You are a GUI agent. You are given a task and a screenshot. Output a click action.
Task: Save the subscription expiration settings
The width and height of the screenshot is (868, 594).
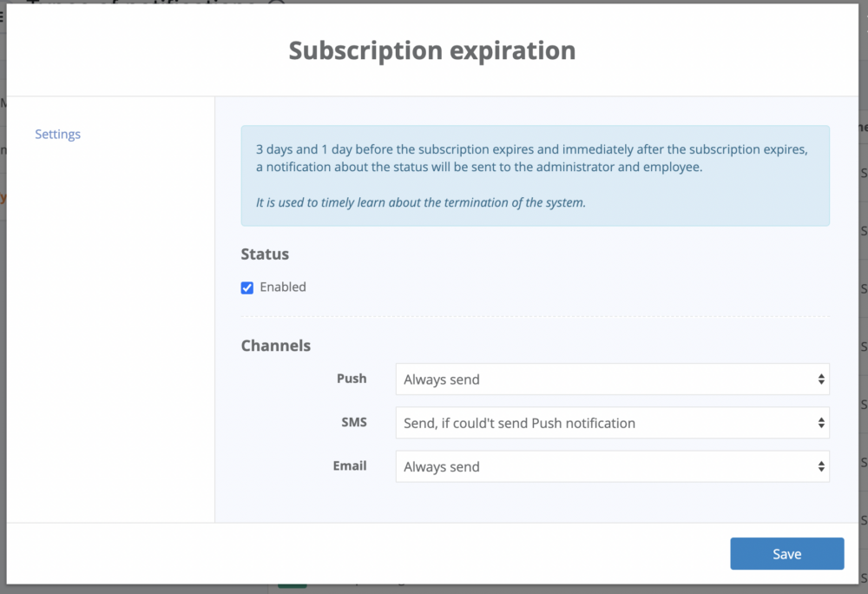coord(786,554)
